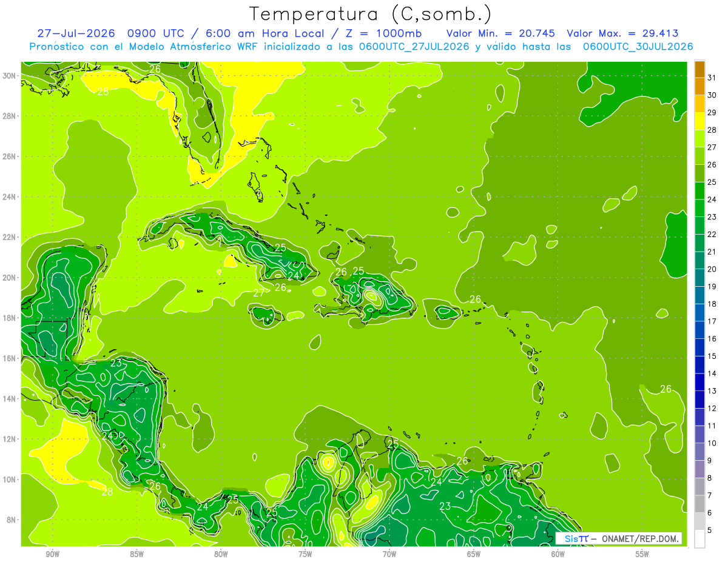Click the '29' value on color scale
The height and width of the screenshot is (562, 728).
(712, 112)
